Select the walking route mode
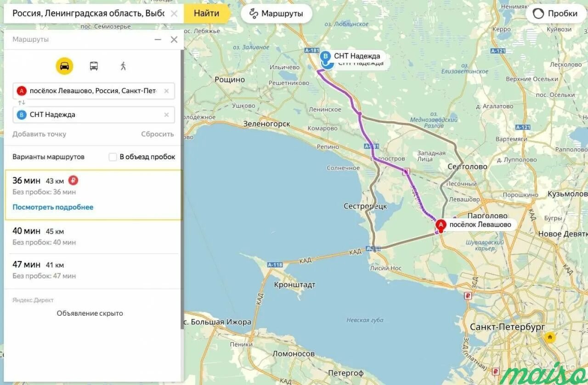 tap(123, 66)
